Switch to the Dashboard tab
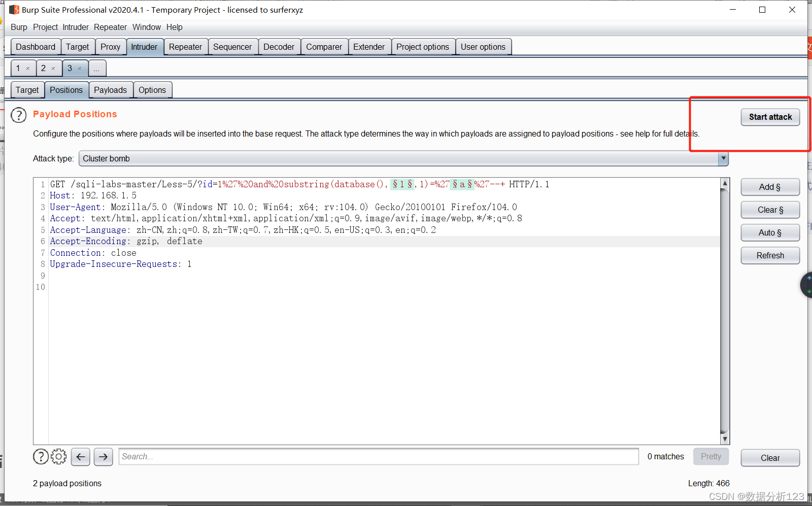Screen dimensions: 812x506 [x=36, y=47]
